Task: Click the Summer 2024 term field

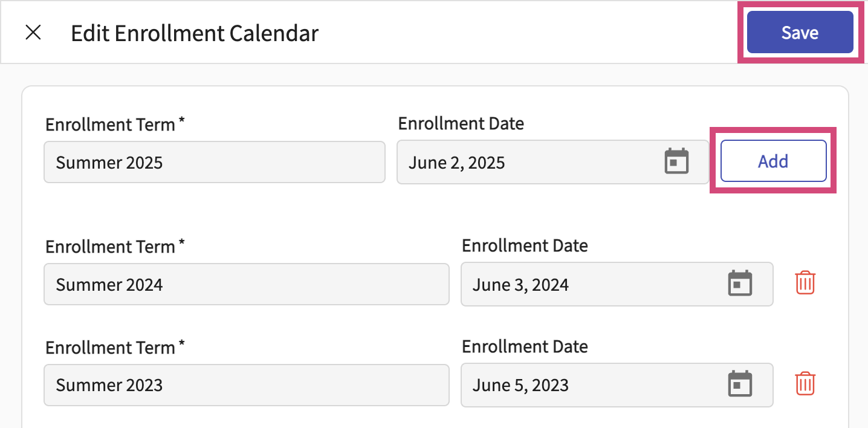Action: coord(246,284)
